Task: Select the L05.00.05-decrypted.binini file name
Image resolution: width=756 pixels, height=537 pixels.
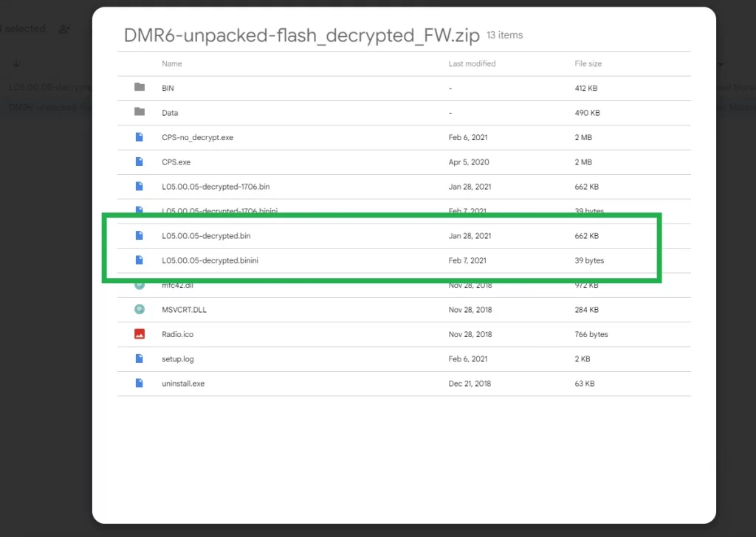Action: click(210, 260)
